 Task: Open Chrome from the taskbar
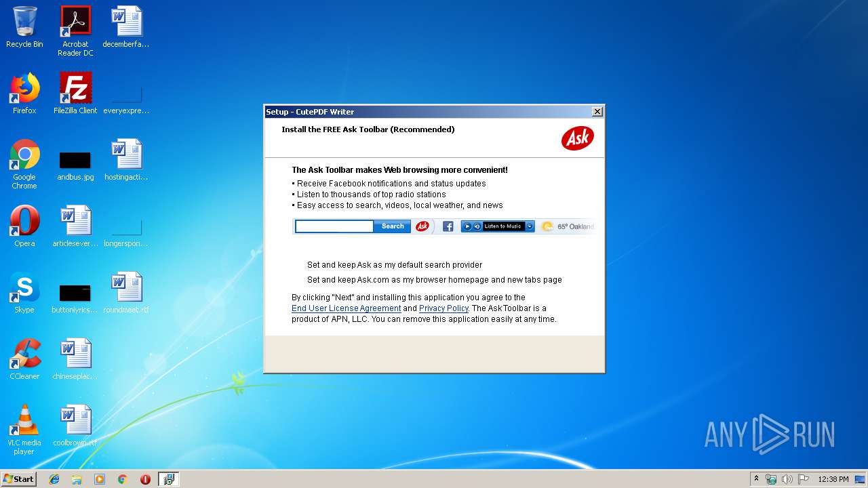click(x=122, y=479)
